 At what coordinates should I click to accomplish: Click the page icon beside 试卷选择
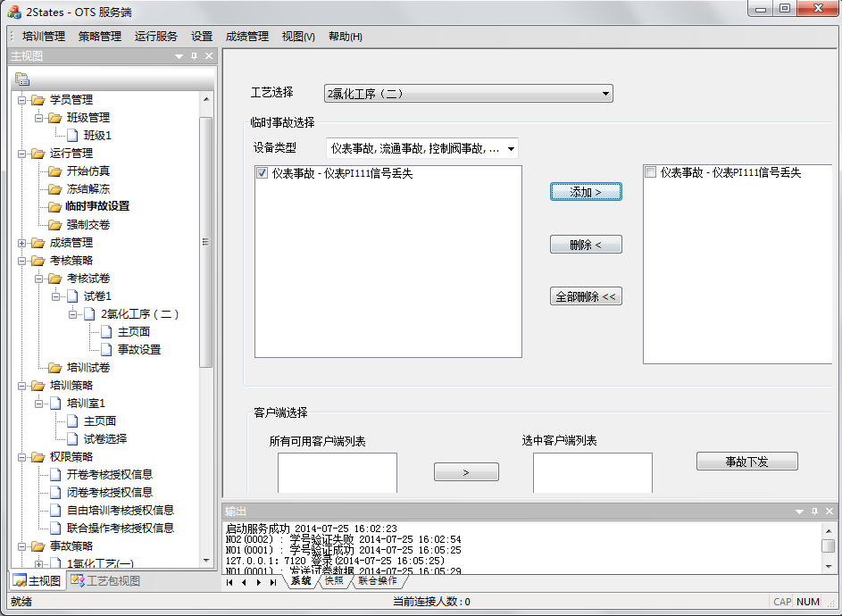tap(72, 438)
